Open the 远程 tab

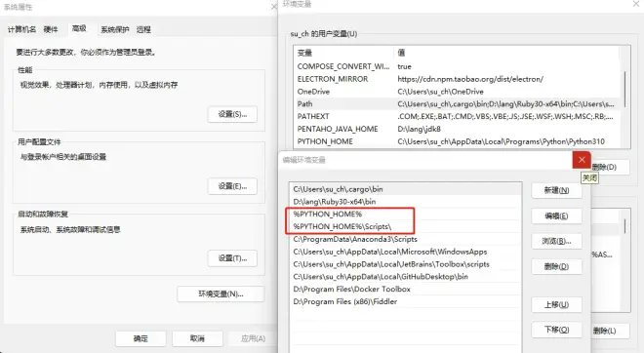(143, 29)
